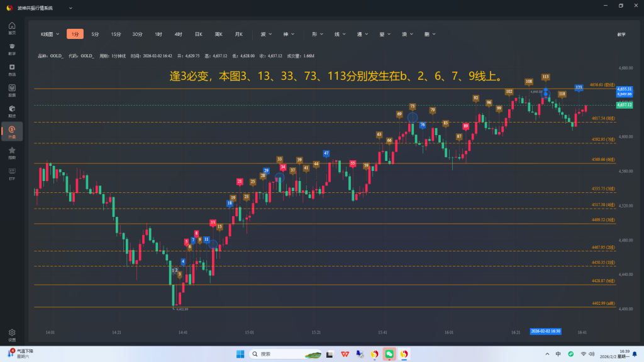Click wave marker 113 on the chart

point(545,77)
